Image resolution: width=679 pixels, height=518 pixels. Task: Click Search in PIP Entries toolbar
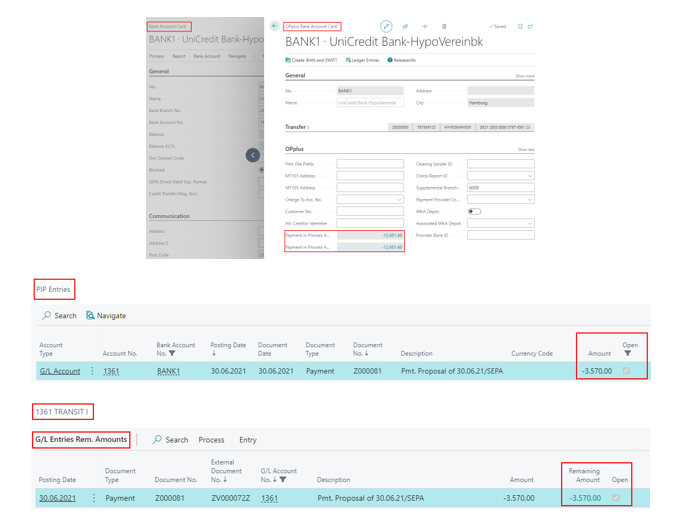tap(59, 315)
